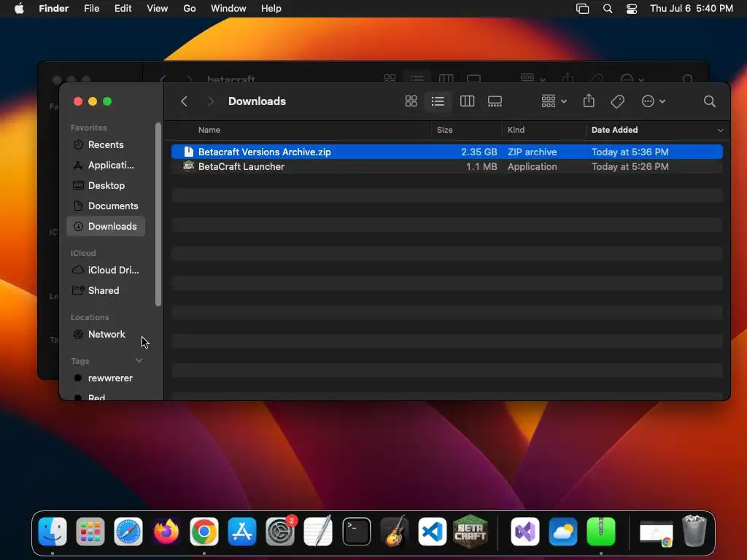Screen dimensions: 747x560
Task: Sort files by Name column
Action: [209, 130]
